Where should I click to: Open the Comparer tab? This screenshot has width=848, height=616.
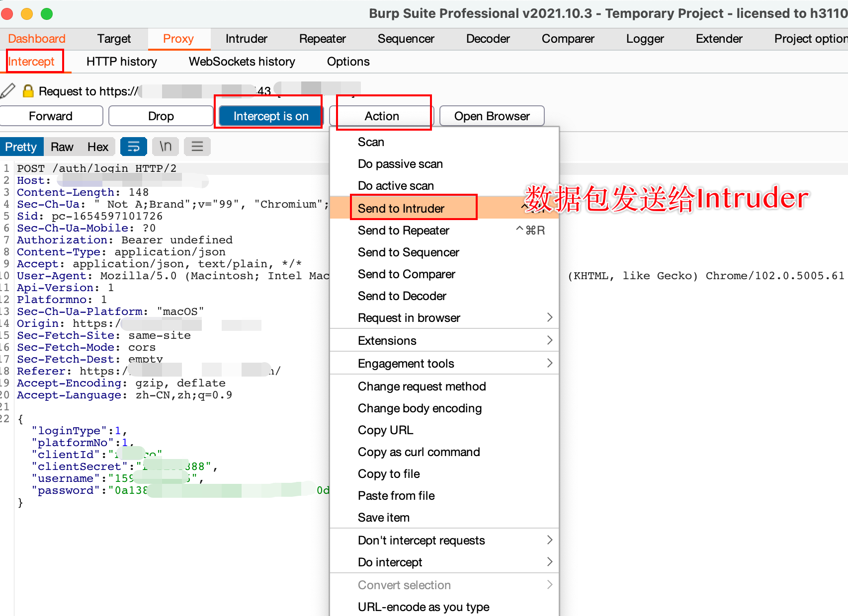[x=568, y=39]
